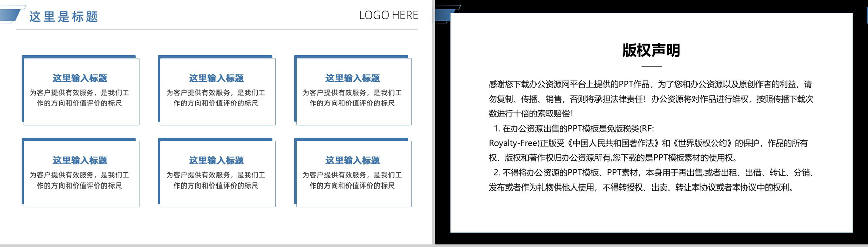868x247 pixels.
Task: Click the 'LOGO HERE' placeholder text
Action: 389,15
